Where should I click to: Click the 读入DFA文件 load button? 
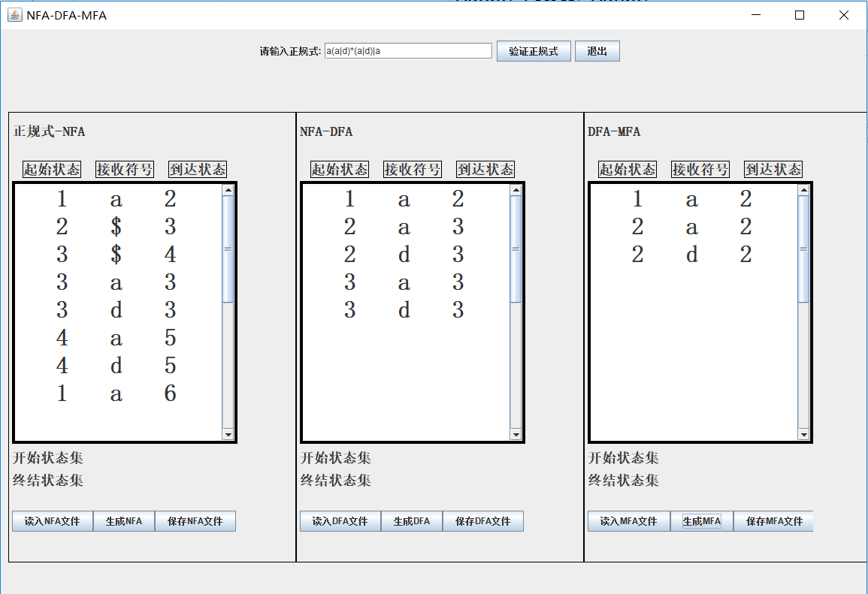(340, 520)
